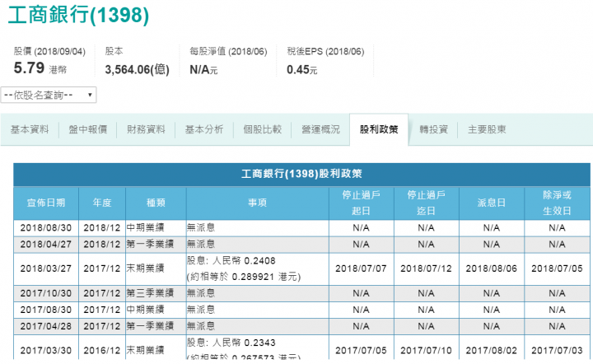
Task: Click the 2018/07/12 transfer end date
Action: point(427,268)
